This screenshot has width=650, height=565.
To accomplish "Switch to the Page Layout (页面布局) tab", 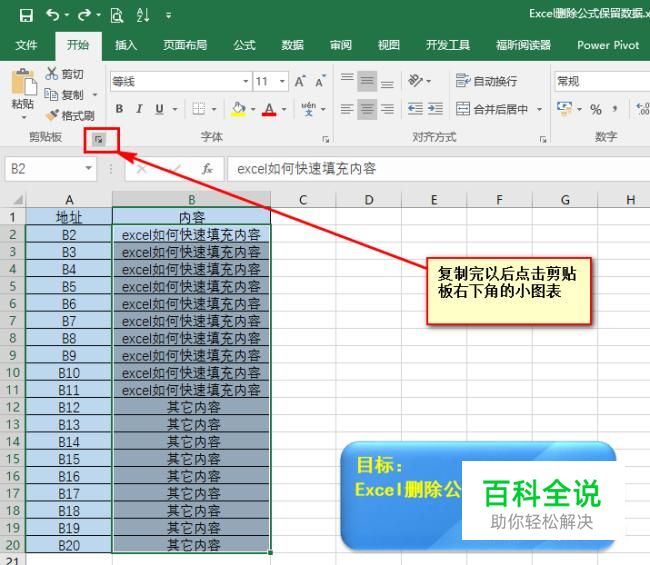I will [185, 45].
